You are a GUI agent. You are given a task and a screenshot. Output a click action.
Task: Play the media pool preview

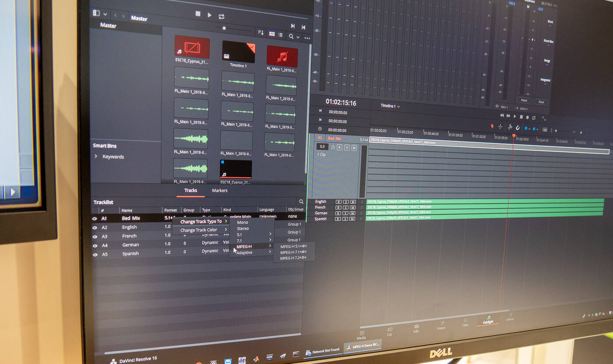click(x=209, y=15)
